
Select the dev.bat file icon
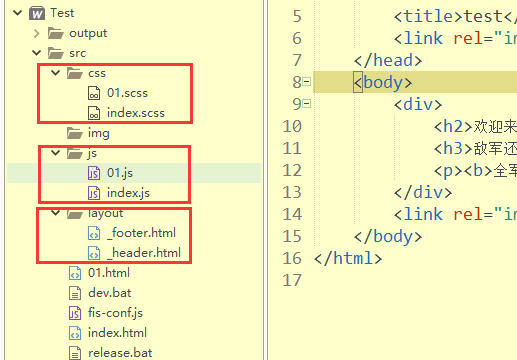click(75, 293)
